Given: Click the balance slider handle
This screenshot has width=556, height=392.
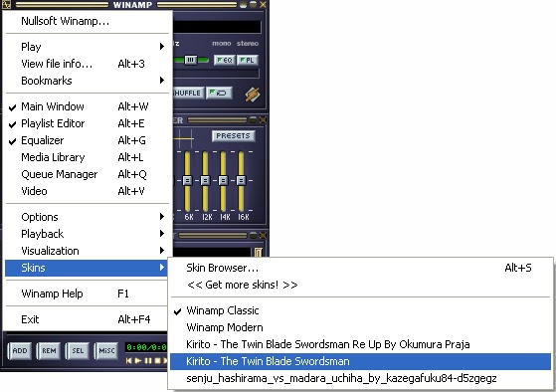Looking at the screenshot, I should pyautogui.click(x=191, y=60).
